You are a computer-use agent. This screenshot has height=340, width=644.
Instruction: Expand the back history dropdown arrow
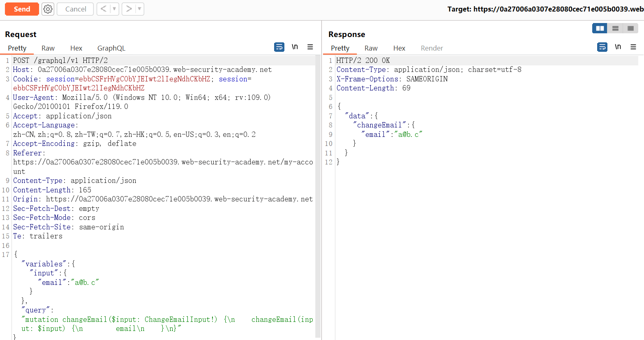[x=114, y=9]
